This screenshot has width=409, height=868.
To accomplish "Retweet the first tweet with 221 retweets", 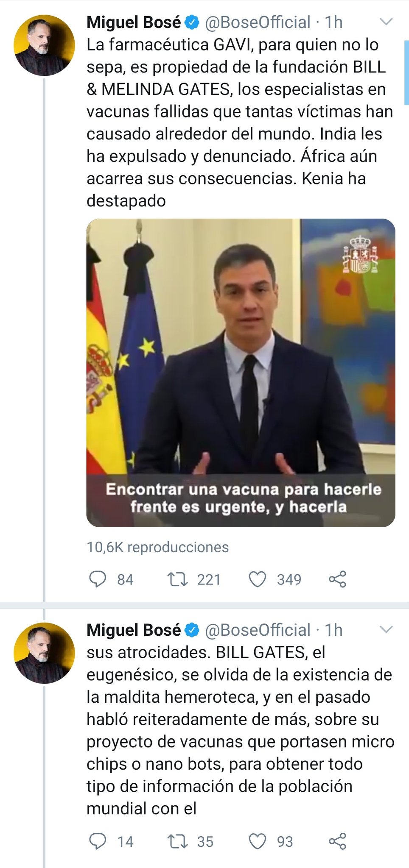I will click(x=178, y=579).
